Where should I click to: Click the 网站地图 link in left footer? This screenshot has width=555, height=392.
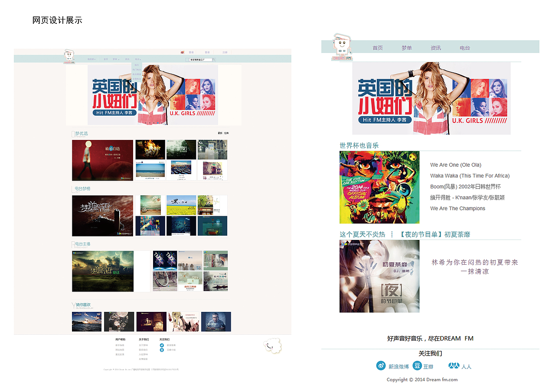pos(120,350)
